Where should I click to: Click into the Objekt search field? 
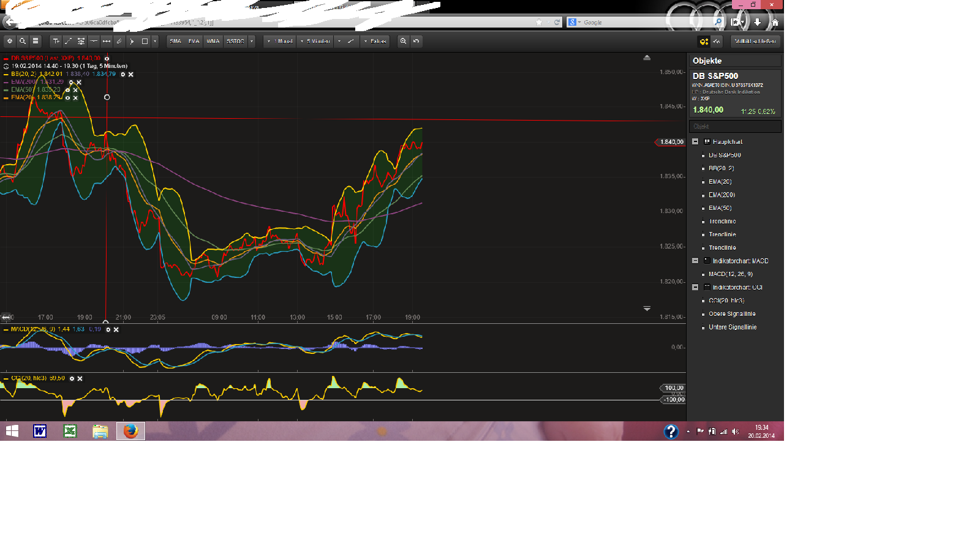click(x=735, y=126)
